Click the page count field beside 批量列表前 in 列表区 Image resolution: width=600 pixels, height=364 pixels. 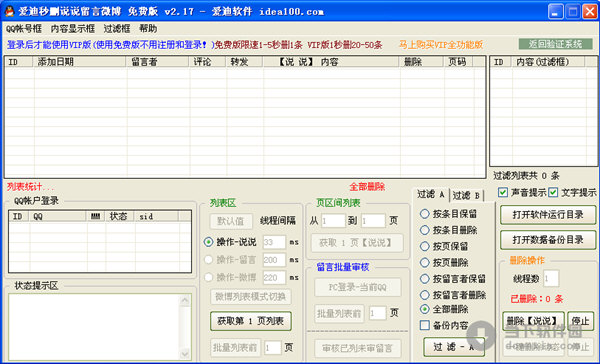[272, 348]
